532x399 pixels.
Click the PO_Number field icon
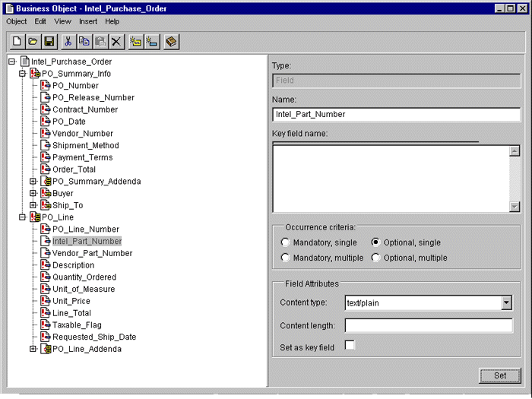click(x=46, y=85)
